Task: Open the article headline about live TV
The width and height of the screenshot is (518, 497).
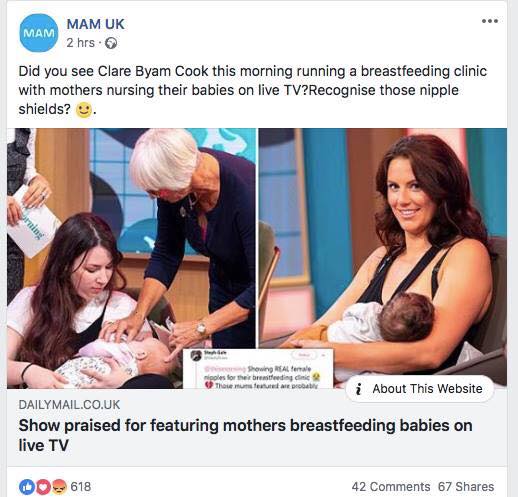Action: [245, 435]
